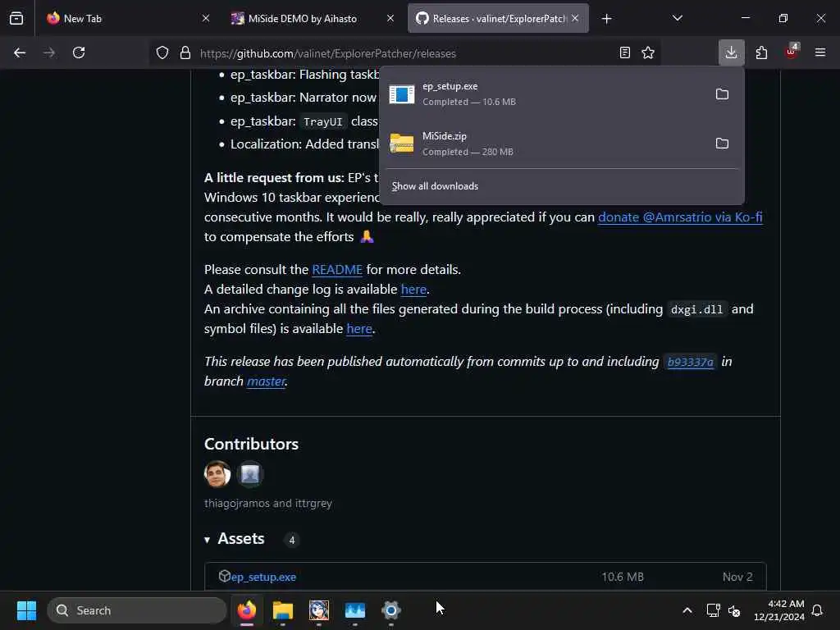Open the list all tabs dropdown
840x630 pixels.
coord(677,18)
